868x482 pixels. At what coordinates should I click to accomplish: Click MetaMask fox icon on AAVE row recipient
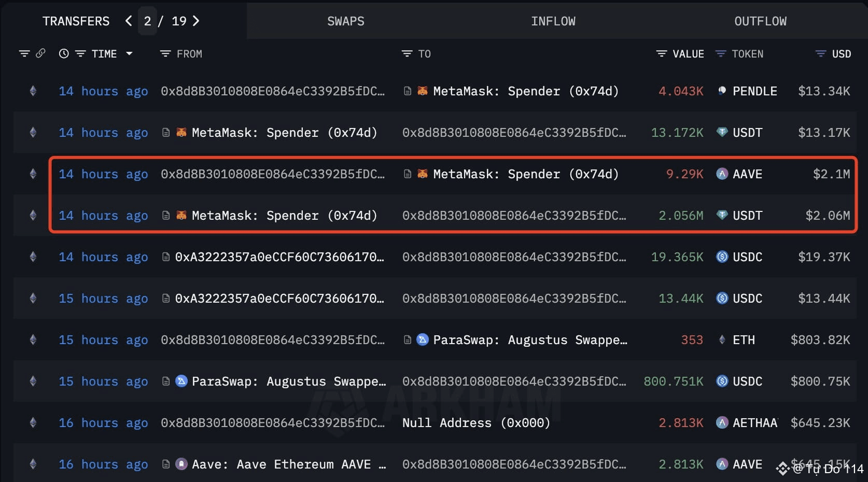(x=423, y=174)
